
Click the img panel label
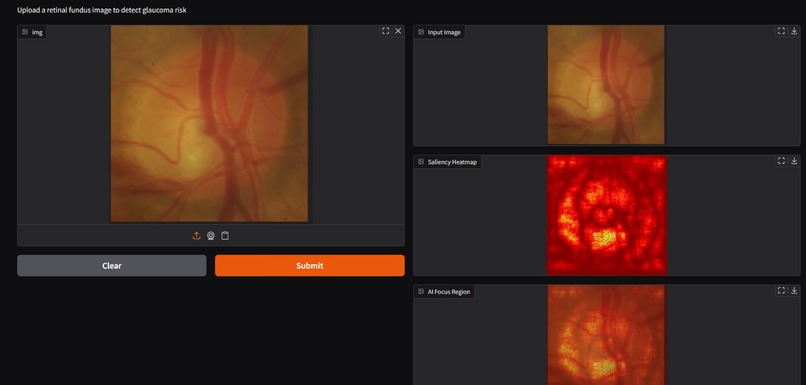tap(32, 32)
